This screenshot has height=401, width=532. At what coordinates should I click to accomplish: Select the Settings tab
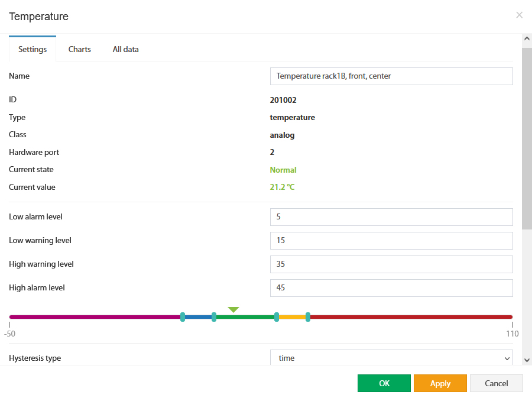(x=33, y=49)
